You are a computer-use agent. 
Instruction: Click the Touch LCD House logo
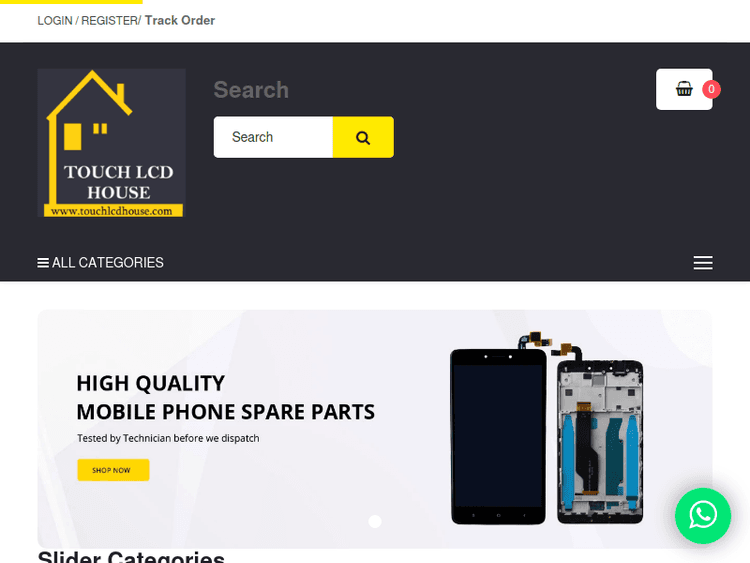pos(111,143)
